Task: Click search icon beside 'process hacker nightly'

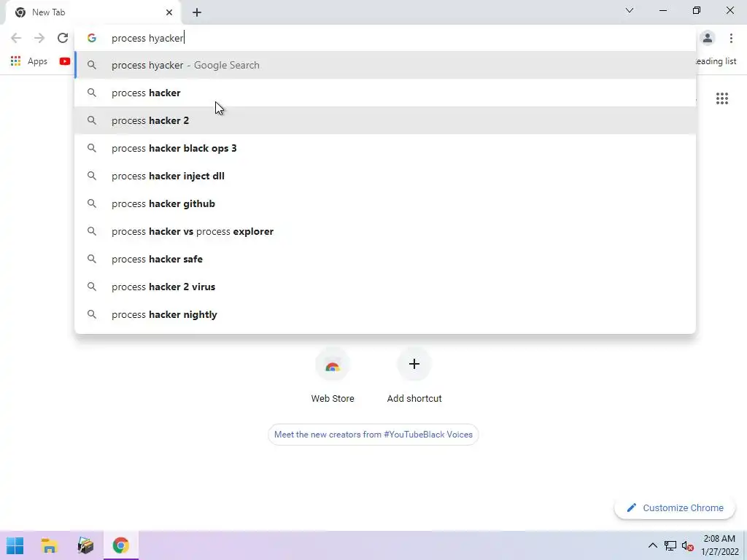Action: point(92,314)
